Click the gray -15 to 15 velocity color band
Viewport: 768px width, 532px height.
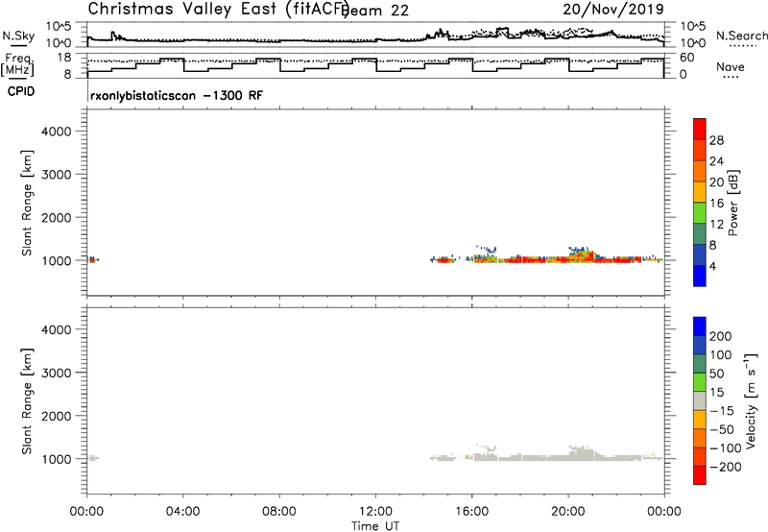(700, 400)
